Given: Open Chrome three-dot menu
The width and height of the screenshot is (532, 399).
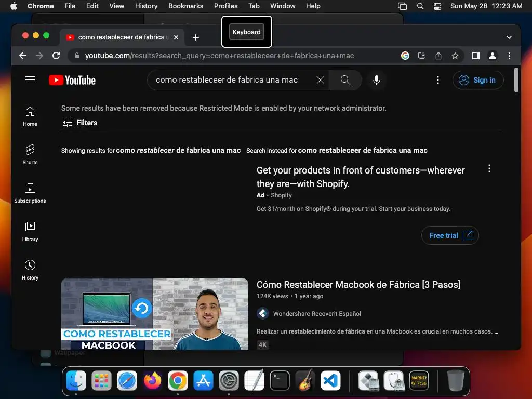Looking at the screenshot, I should (x=509, y=56).
